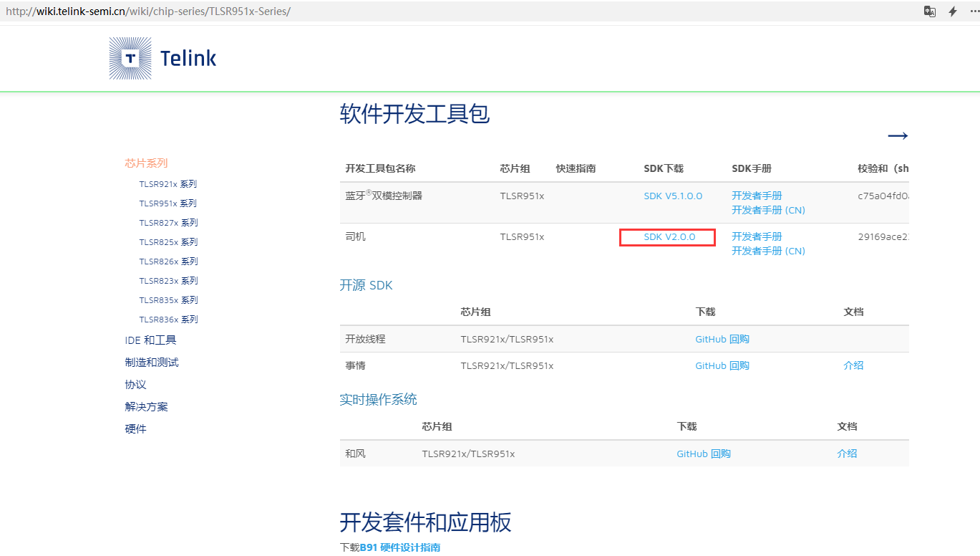
Task: Open 制造和测试 sidebar section
Action: coord(152,363)
